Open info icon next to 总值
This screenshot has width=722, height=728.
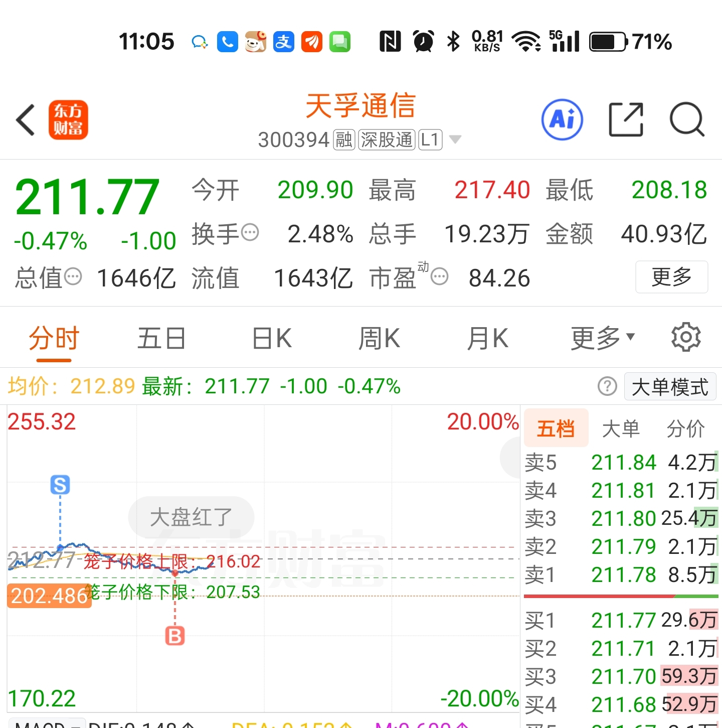(x=73, y=277)
